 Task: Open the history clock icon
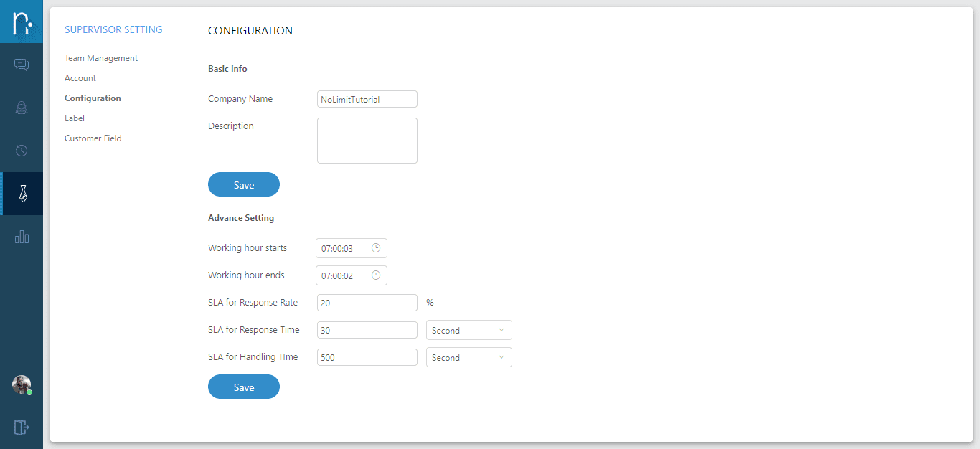click(22, 151)
